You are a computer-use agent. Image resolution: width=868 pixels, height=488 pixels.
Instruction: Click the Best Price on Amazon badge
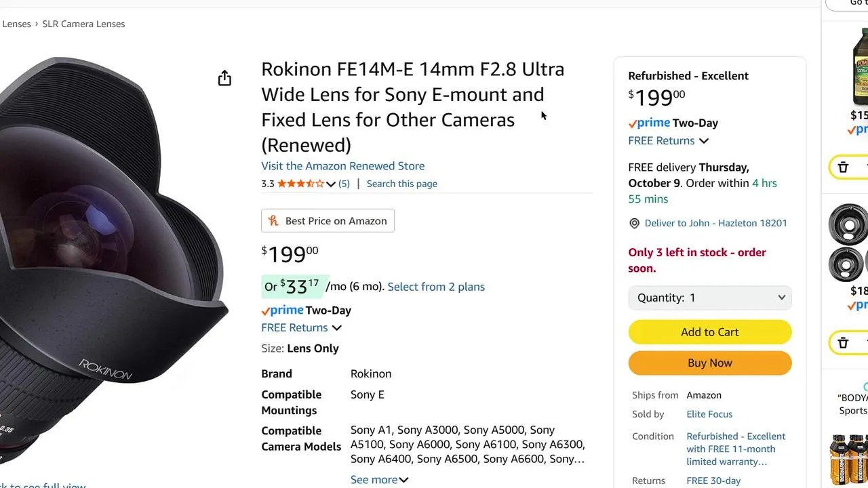[x=328, y=221]
